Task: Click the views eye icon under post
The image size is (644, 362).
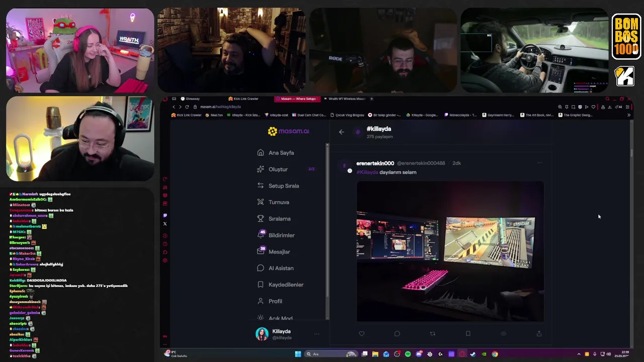Action: [503, 334]
